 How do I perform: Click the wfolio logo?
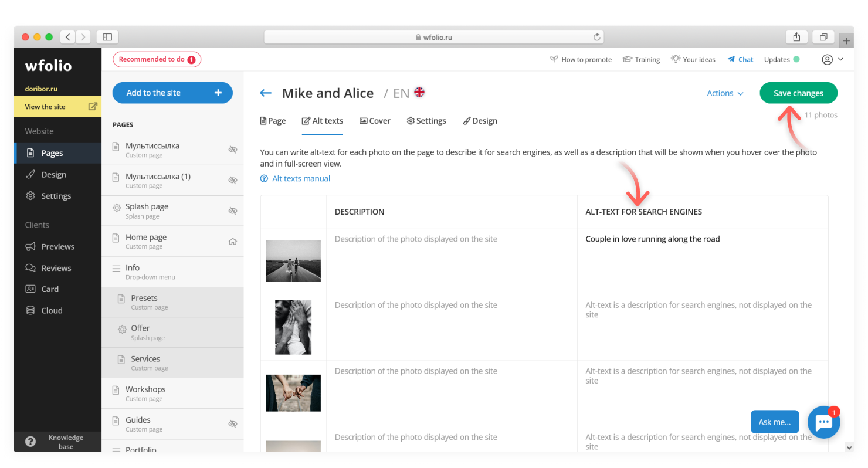click(x=48, y=66)
